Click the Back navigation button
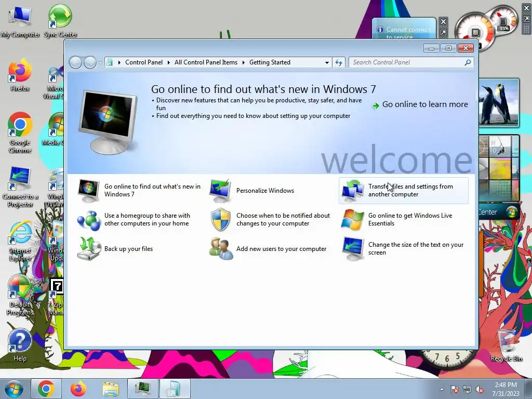The height and width of the screenshot is (399, 532). [75, 62]
